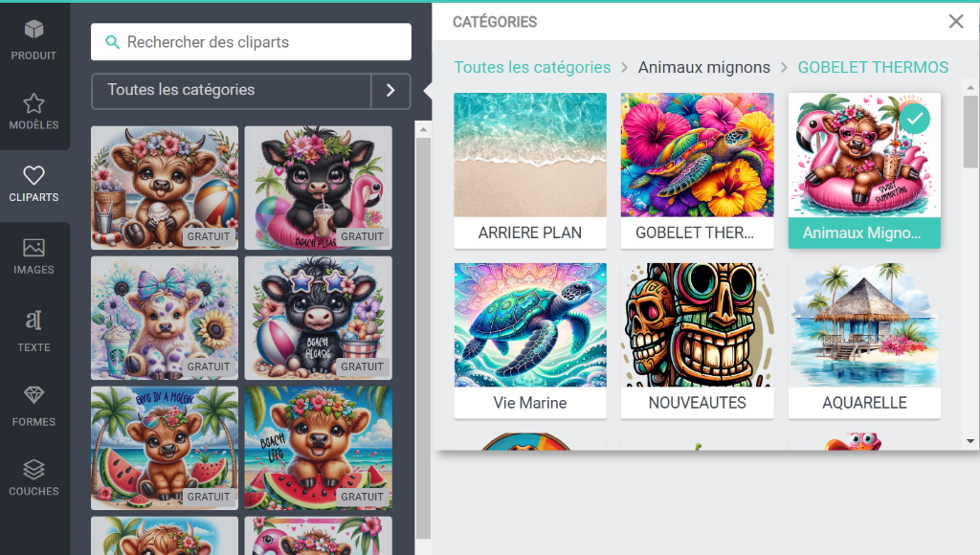Click the categories panel scroll down arrow
Image resolution: width=980 pixels, height=555 pixels.
tap(970, 440)
